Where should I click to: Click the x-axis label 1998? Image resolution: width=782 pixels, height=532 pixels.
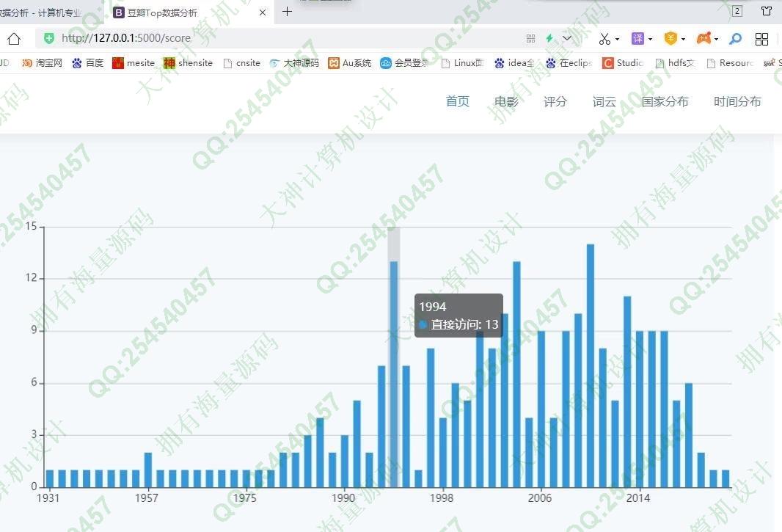pos(442,498)
